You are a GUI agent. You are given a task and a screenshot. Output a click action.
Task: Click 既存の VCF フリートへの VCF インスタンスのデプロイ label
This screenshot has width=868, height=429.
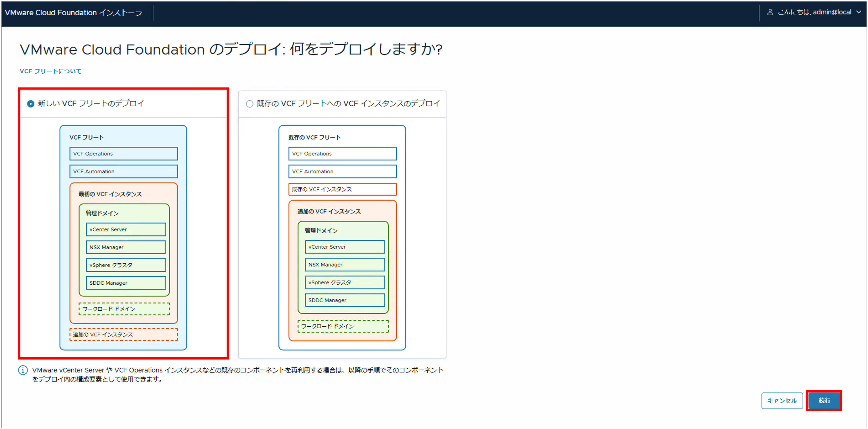pos(349,104)
